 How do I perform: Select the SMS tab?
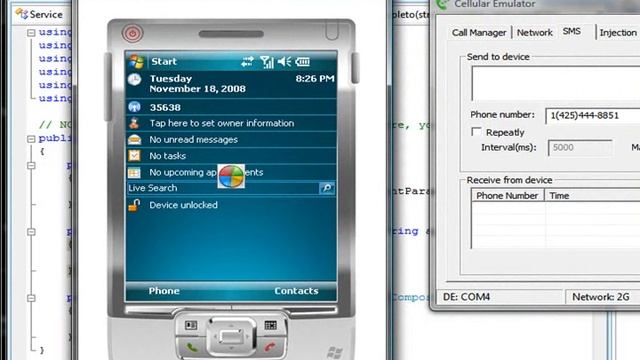tap(571, 31)
